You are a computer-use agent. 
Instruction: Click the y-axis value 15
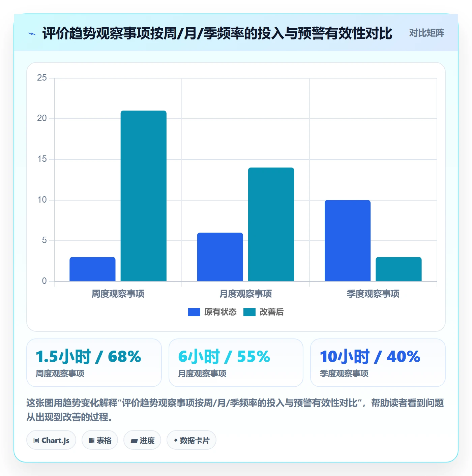(x=42, y=159)
